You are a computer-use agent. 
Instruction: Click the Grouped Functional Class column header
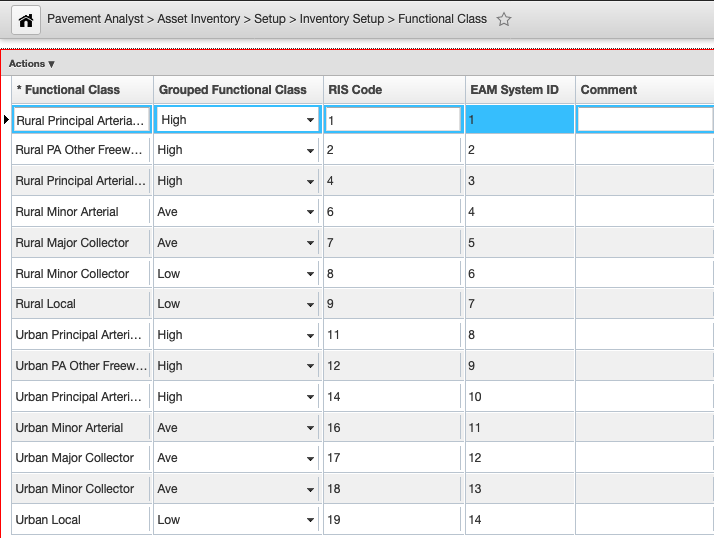pos(233,90)
